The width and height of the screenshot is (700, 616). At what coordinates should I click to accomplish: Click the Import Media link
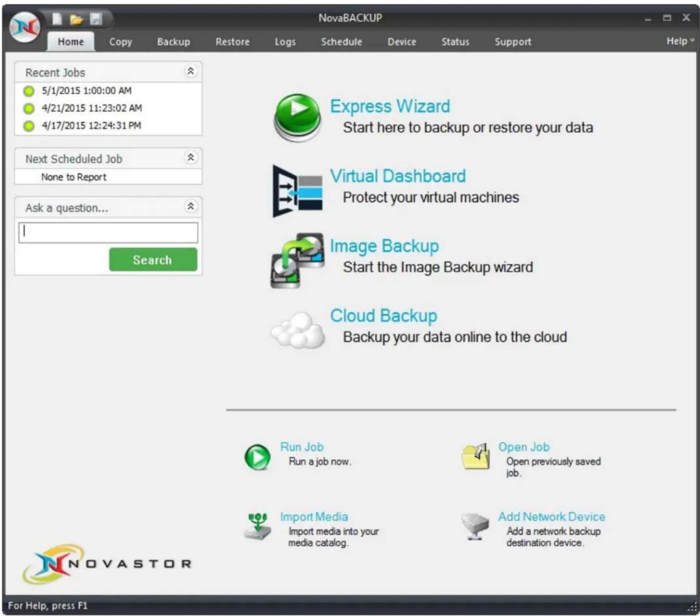coord(314,516)
